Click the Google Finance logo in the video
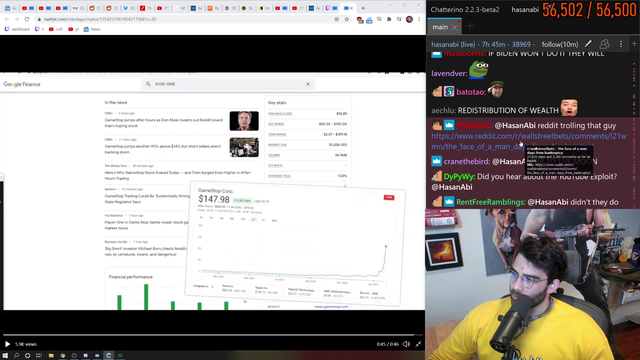The width and height of the screenshot is (640, 360). tap(22, 84)
